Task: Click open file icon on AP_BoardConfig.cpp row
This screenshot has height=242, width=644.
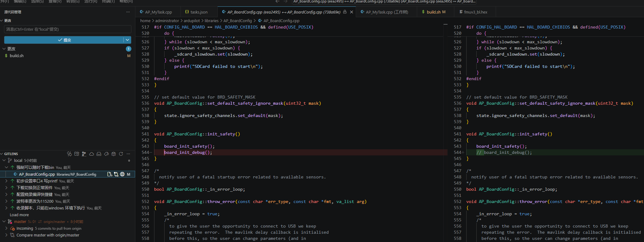Action: (x=110, y=174)
